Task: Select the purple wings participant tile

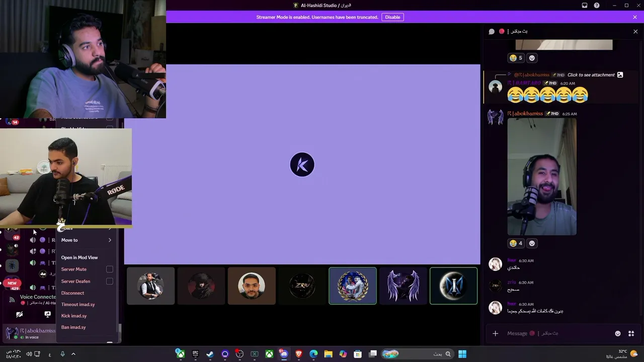Action: point(403,286)
